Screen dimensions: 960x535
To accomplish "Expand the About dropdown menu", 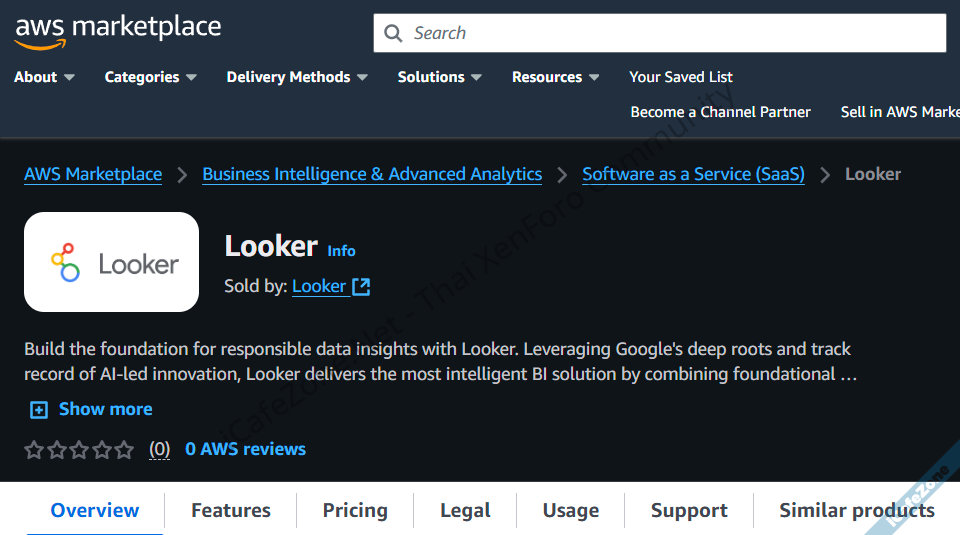I will click(x=44, y=77).
